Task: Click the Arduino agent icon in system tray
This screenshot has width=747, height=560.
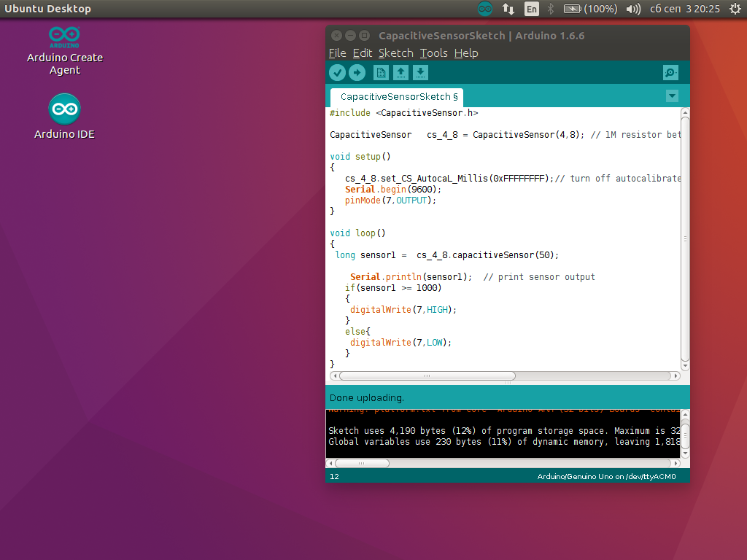Action: (x=484, y=9)
